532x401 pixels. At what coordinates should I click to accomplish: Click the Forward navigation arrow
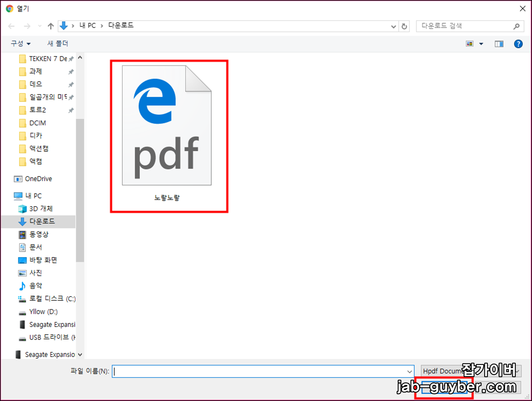coord(27,26)
